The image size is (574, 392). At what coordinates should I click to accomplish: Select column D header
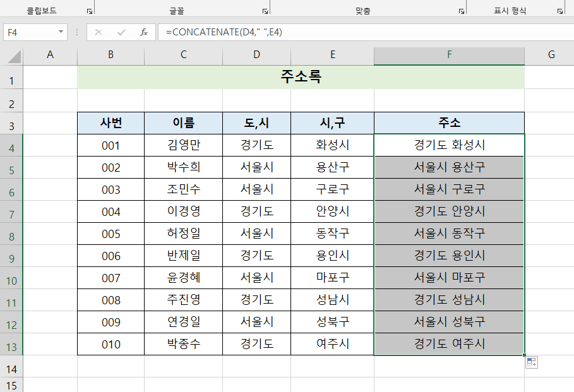(256, 55)
